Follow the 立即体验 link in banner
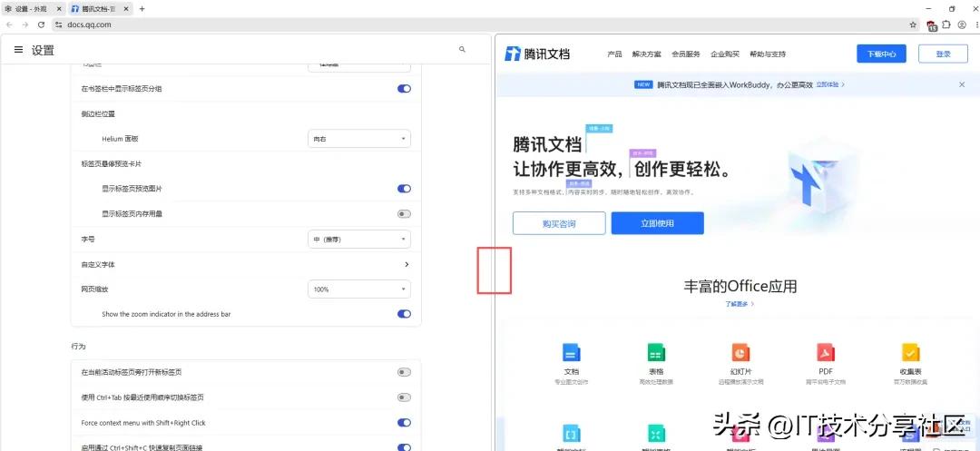Image resolution: width=980 pixels, height=451 pixels. click(830, 84)
